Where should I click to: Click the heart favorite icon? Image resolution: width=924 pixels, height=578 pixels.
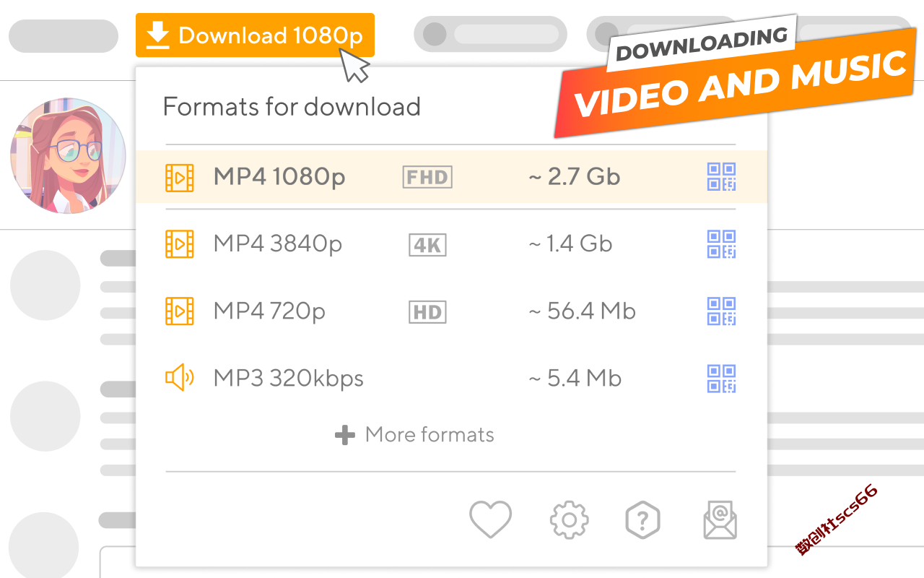pos(490,519)
